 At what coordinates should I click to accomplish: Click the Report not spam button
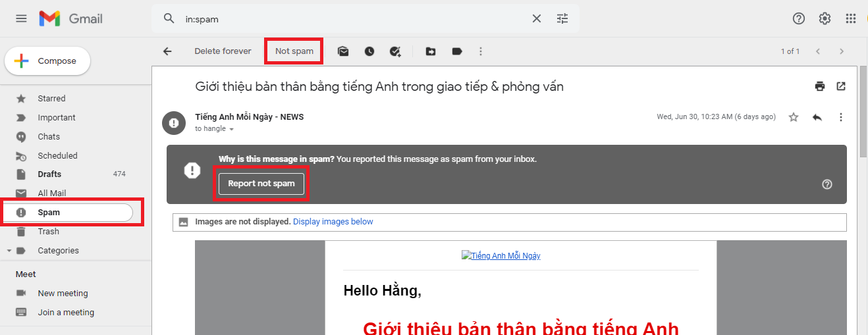261,184
